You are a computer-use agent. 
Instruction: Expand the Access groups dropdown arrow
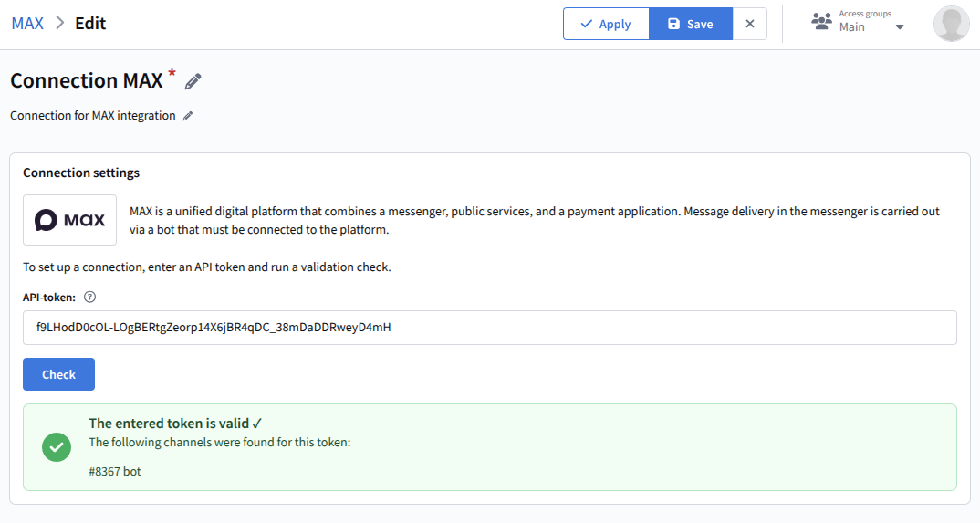pyautogui.click(x=900, y=27)
